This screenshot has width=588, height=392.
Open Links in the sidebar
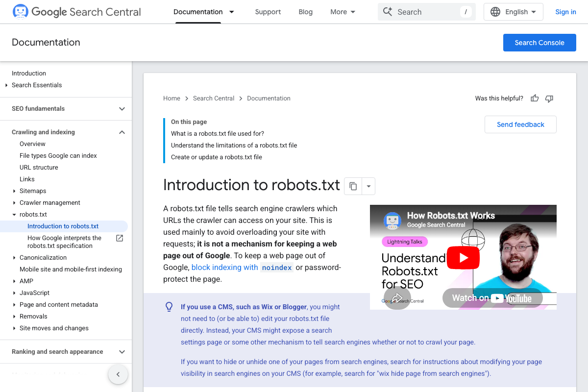(x=27, y=179)
